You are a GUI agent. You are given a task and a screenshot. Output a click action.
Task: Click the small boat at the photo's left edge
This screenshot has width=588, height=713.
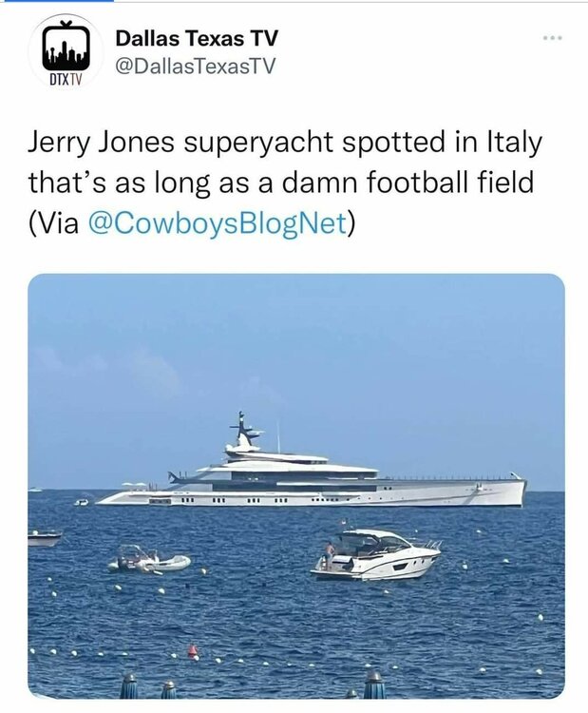pos(45,537)
